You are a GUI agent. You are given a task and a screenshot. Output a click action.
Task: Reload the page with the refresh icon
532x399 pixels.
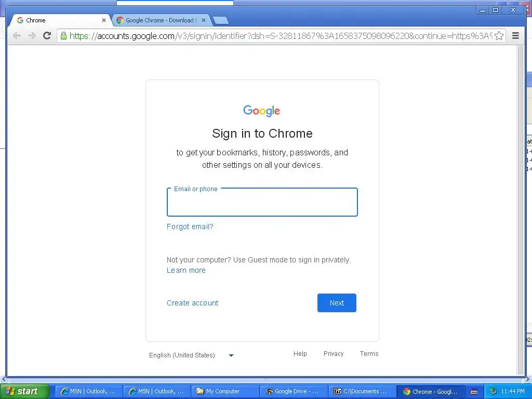coord(47,36)
